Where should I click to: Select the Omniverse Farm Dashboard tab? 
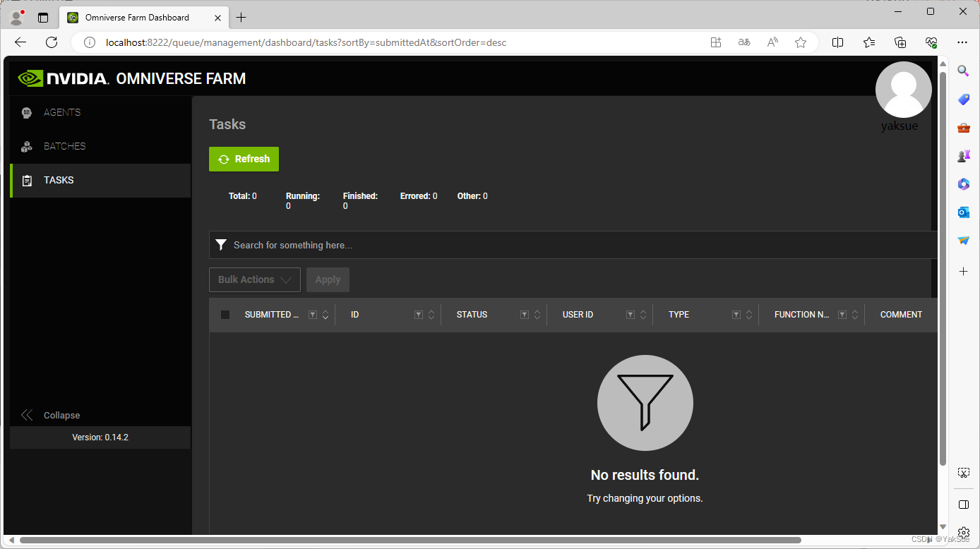143,17
